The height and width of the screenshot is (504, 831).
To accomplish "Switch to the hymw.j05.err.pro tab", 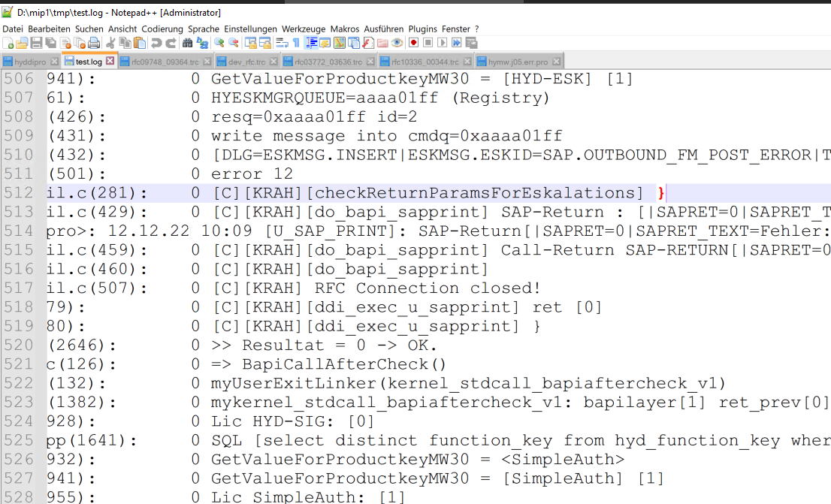I will point(518,62).
